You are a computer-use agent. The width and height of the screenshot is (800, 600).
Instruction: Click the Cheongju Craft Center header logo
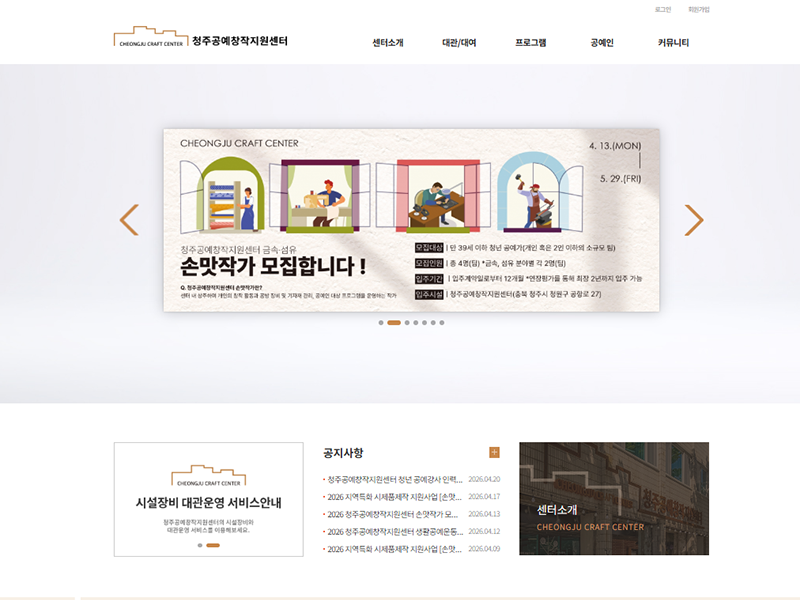(201, 37)
